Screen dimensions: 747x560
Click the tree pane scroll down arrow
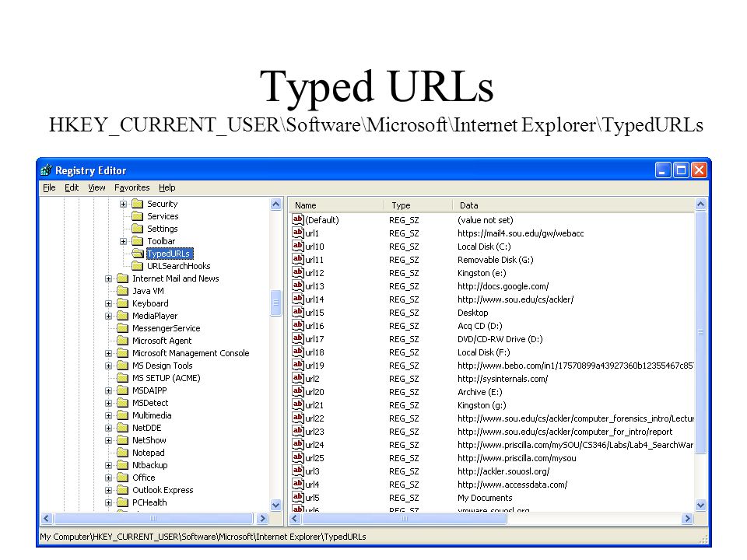click(x=275, y=506)
